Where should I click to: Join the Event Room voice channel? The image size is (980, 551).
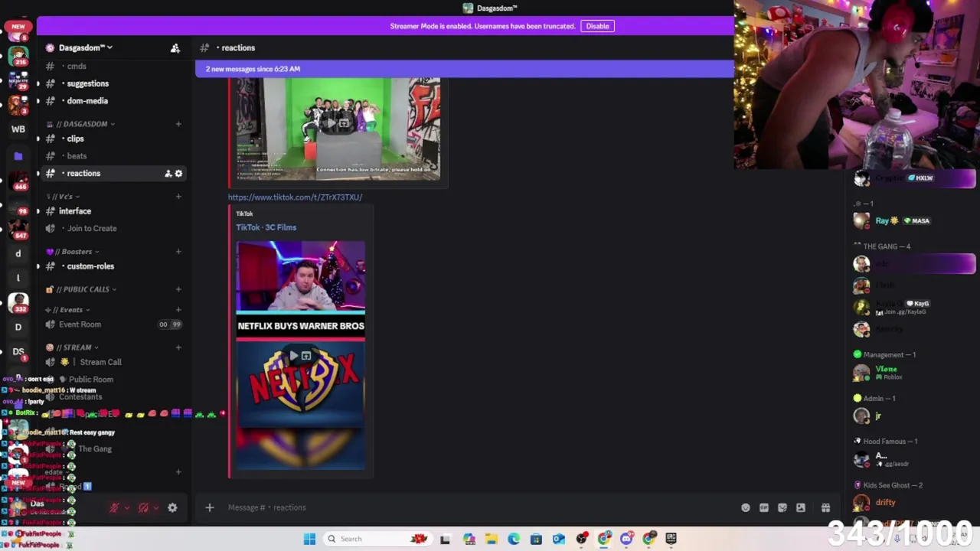click(x=113, y=324)
